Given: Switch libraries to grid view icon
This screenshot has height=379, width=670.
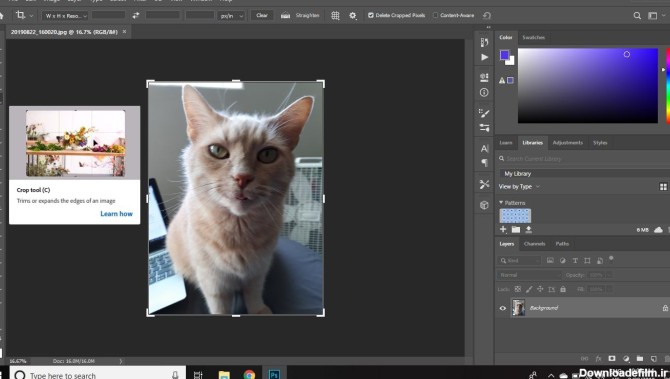Looking at the screenshot, I should click(663, 187).
